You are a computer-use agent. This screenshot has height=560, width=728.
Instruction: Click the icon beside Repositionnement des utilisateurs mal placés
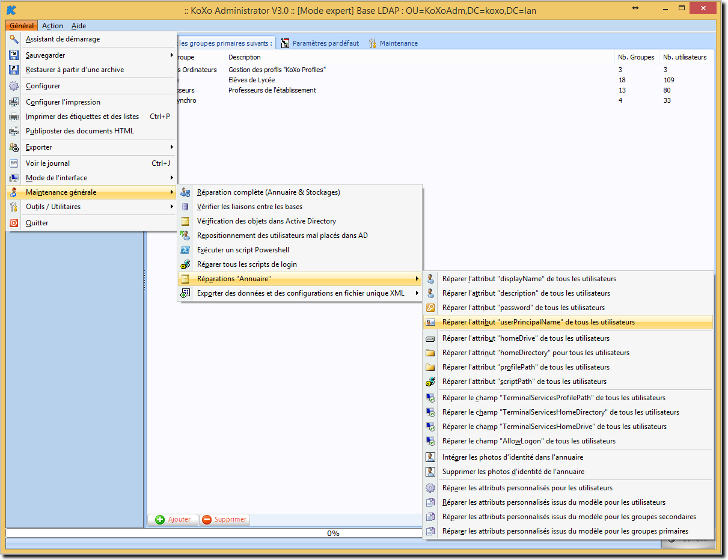pos(185,236)
